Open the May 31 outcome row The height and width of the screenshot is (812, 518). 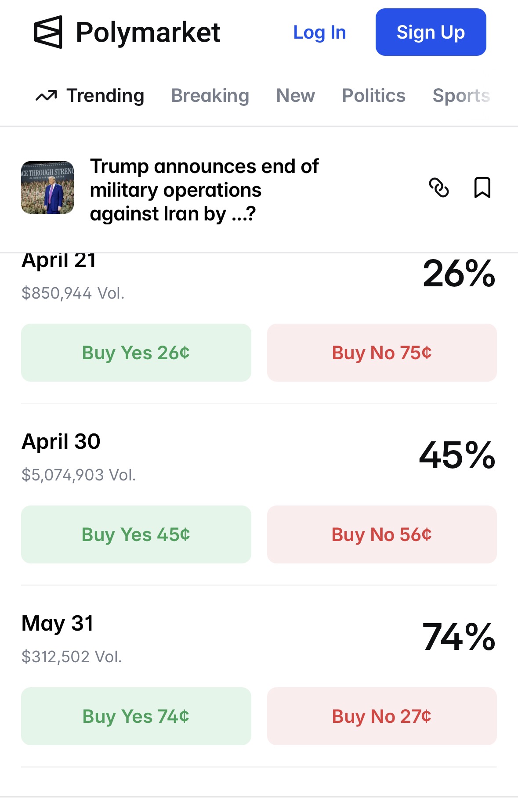(259, 639)
